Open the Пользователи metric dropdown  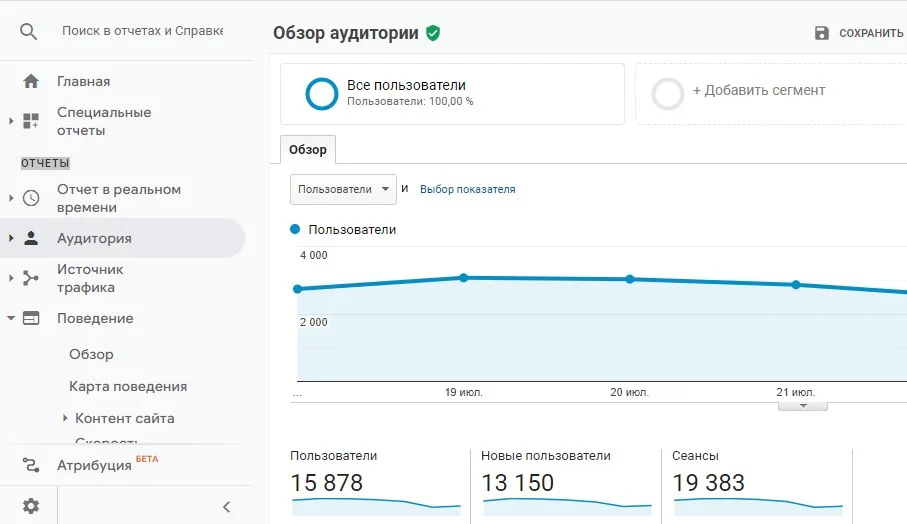[343, 189]
